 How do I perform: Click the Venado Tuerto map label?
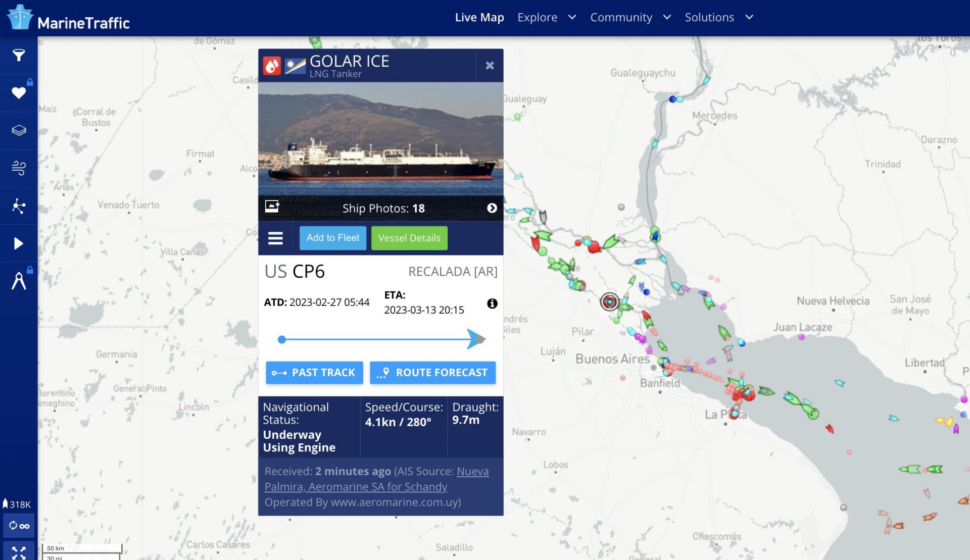(x=128, y=205)
